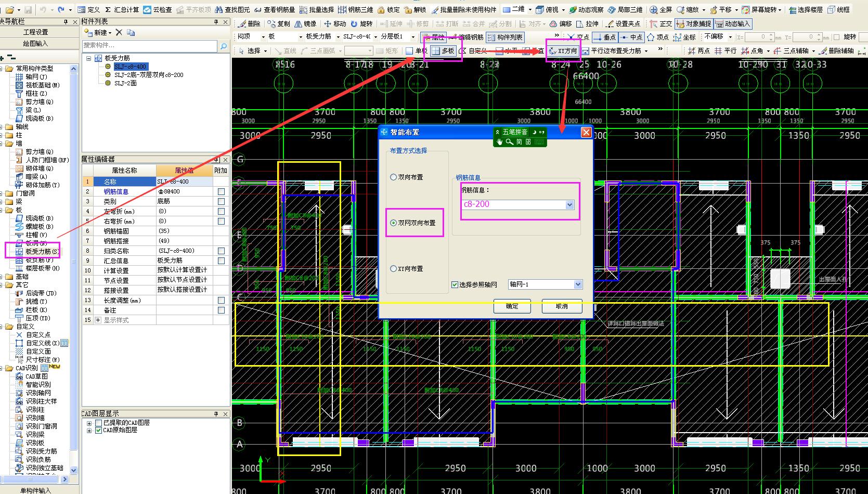Click the 确定 button in dialog
Image resolution: width=868 pixels, height=494 pixels.
point(512,306)
